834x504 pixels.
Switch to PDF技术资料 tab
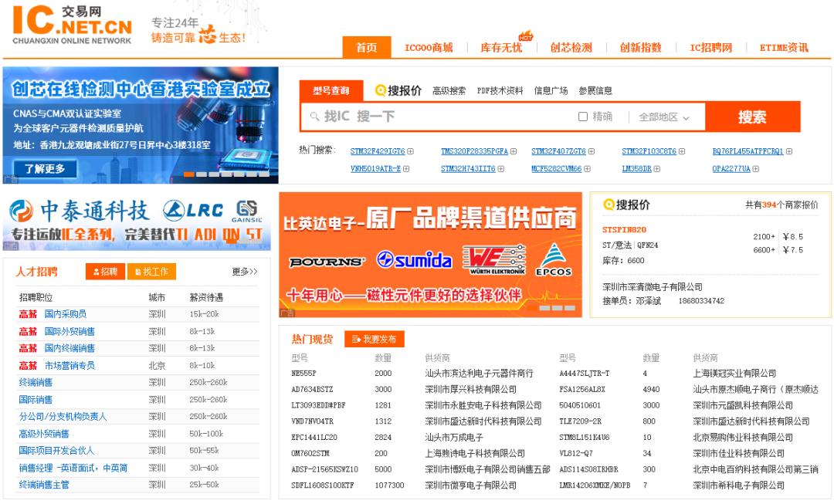500,91
